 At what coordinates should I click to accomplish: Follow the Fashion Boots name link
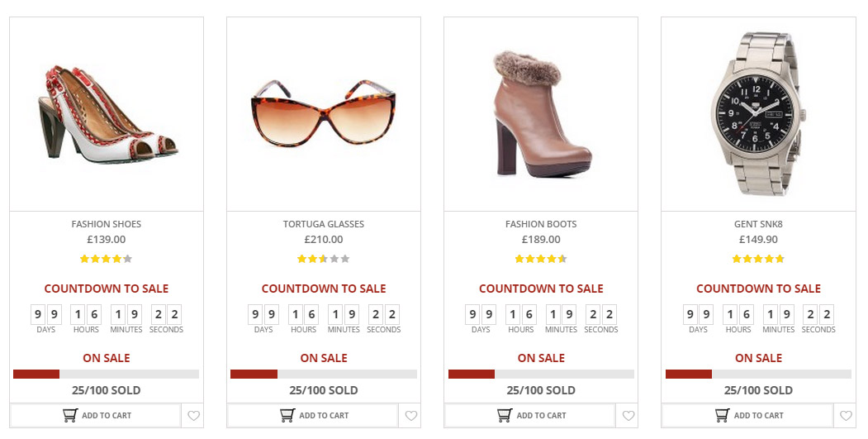[541, 224]
